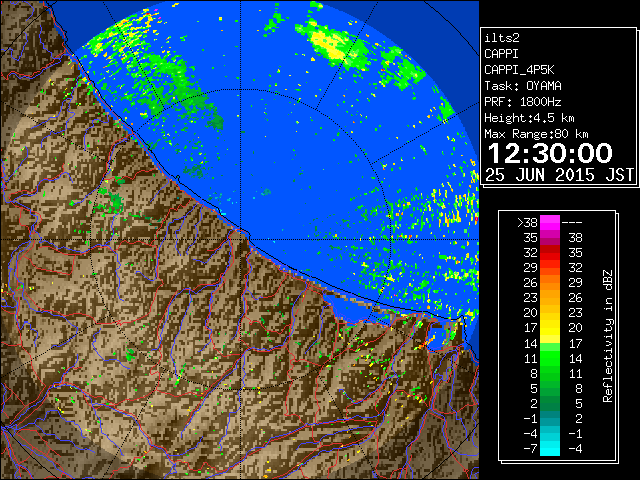Image resolution: width=640 pixels, height=480 pixels.
Task: Click the '>38' legend label
Action: pos(527,222)
